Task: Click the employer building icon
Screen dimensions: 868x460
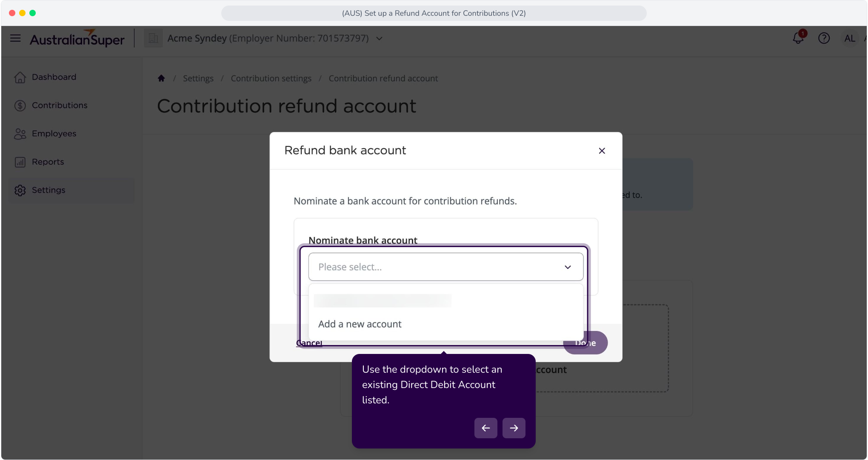Action: [x=153, y=38]
